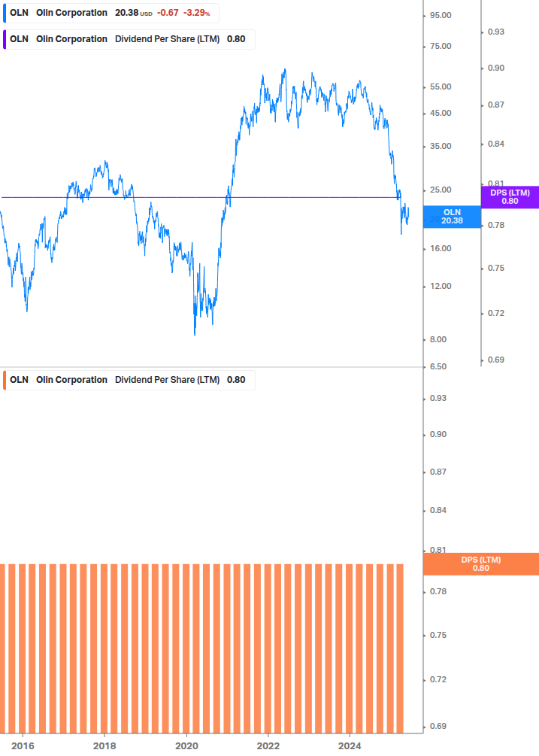Click the 75.00 price axis label
539x756 pixels.
coord(441,47)
